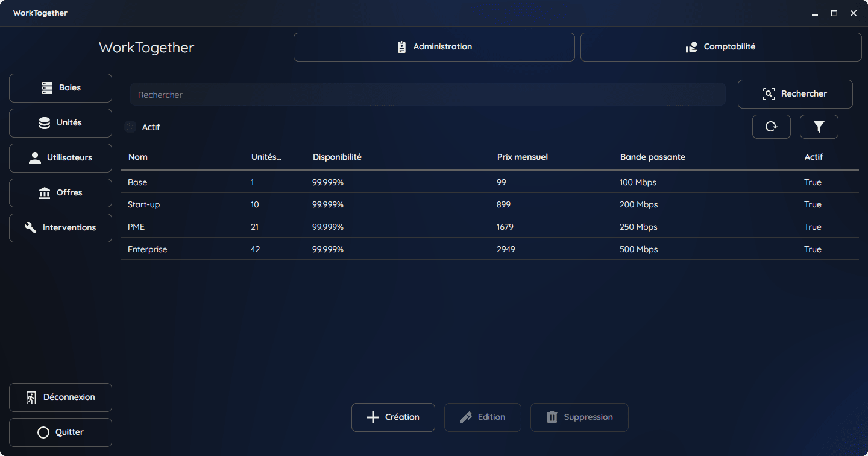Switch to the Administration tab
Viewport: 868px width, 456px height.
pos(434,47)
